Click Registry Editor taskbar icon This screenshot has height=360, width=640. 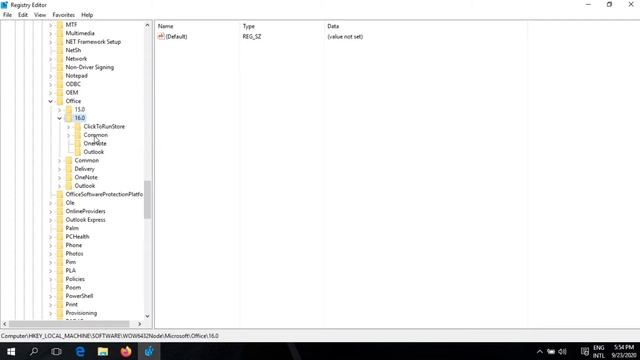coord(149,351)
